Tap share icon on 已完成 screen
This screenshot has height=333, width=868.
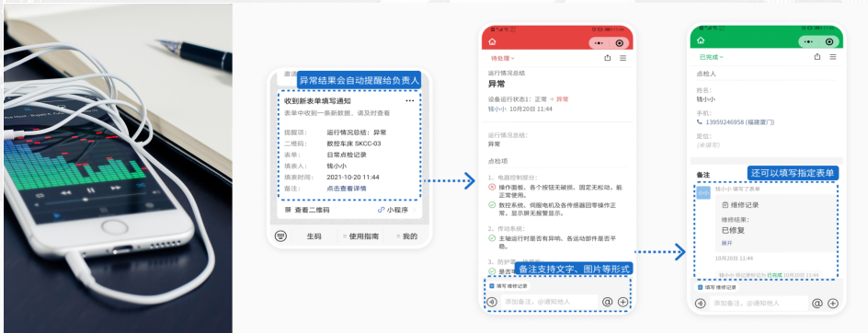click(x=817, y=56)
